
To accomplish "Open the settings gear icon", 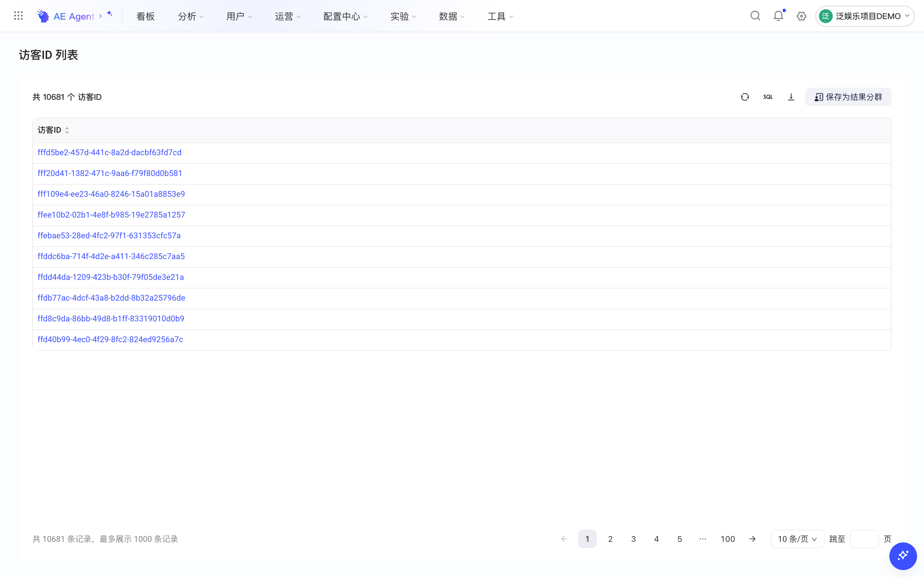I will [x=802, y=16].
